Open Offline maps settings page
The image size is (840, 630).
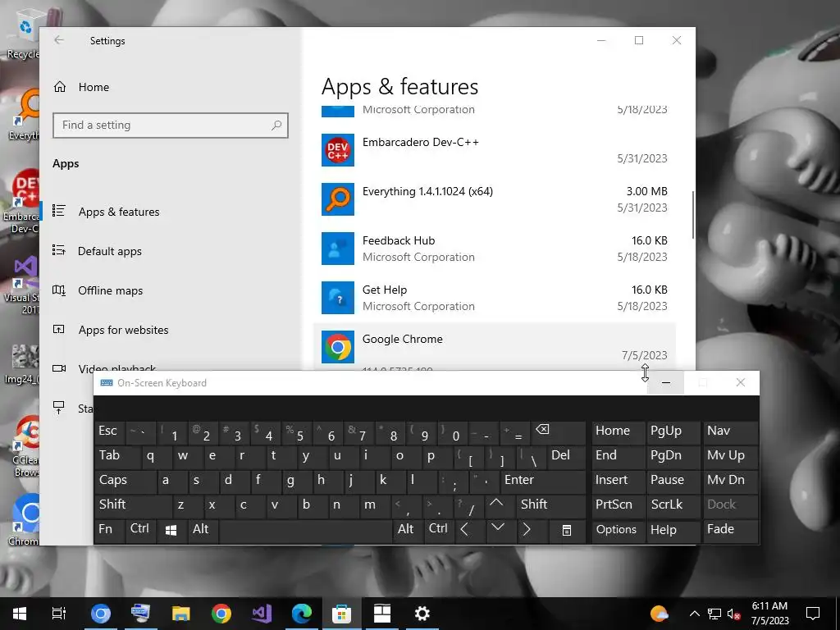[x=111, y=290]
